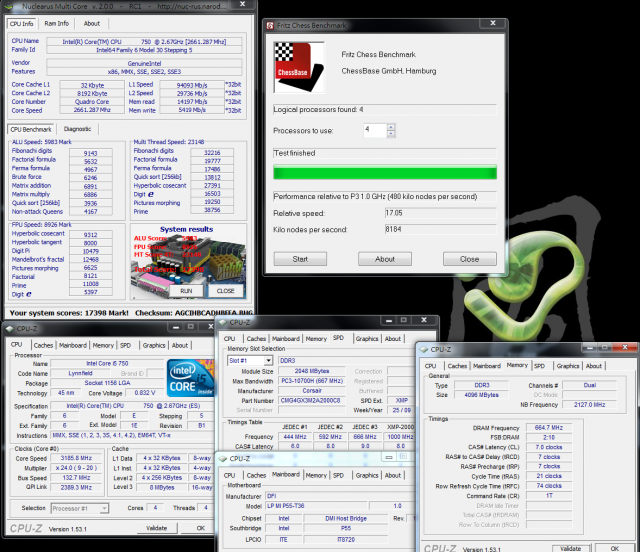Viewport: 640px width, 552px height.
Task: Select CPU Benchmark tab in Nuclearus
Action: coord(31,129)
